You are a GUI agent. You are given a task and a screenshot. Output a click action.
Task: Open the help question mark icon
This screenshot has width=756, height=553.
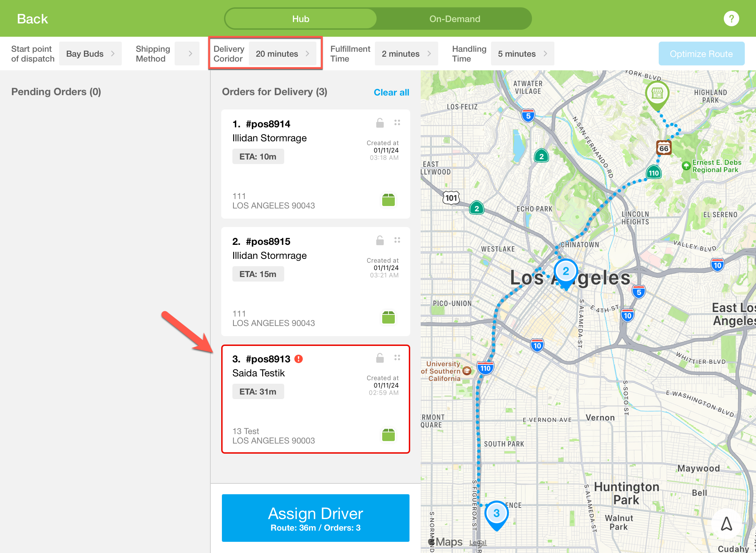point(731,19)
